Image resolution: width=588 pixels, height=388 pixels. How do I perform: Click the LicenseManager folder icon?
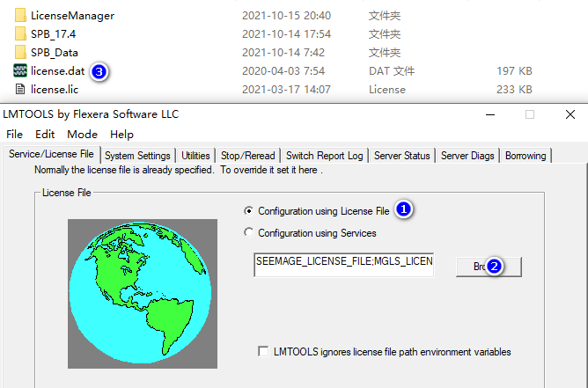coord(20,15)
